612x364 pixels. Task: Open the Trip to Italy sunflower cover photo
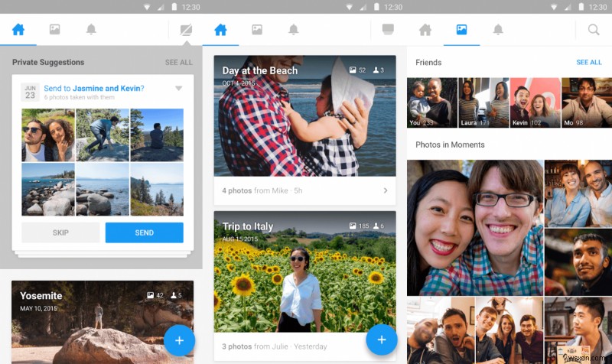tap(304, 272)
